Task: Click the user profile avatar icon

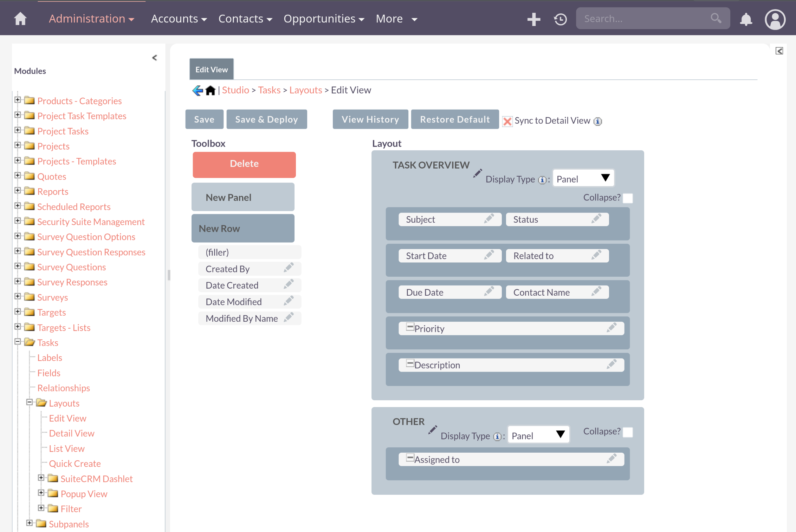Action: pos(775,19)
